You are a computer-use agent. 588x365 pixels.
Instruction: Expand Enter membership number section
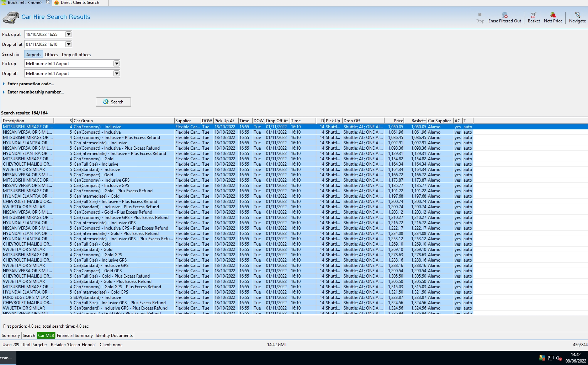4,92
